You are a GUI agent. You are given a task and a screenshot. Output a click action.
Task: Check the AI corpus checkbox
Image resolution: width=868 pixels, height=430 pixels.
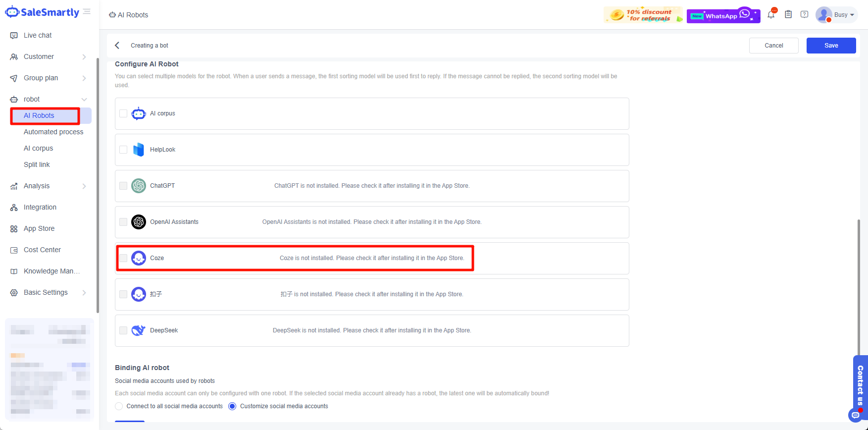point(123,113)
